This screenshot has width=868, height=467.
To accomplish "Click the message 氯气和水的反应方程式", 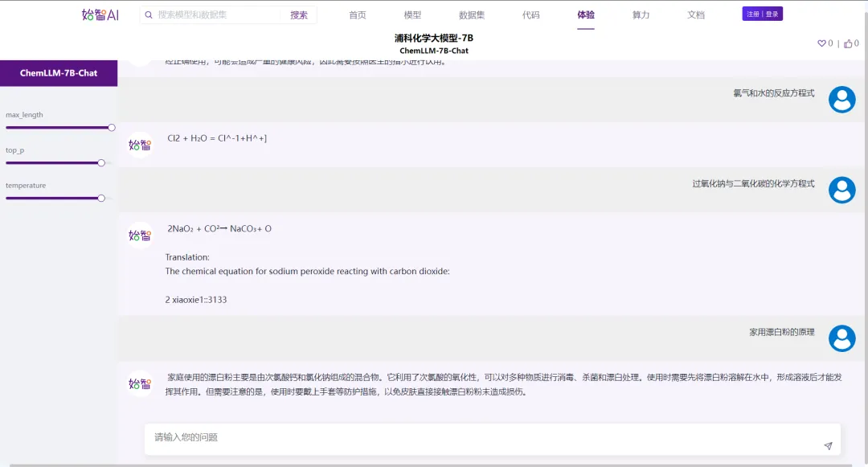I will 774,93.
